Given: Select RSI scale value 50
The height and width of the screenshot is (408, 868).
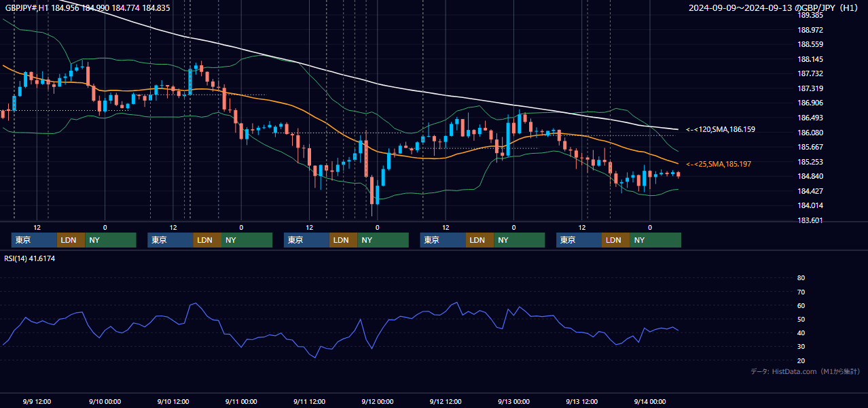Looking at the screenshot, I should pos(801,319).
